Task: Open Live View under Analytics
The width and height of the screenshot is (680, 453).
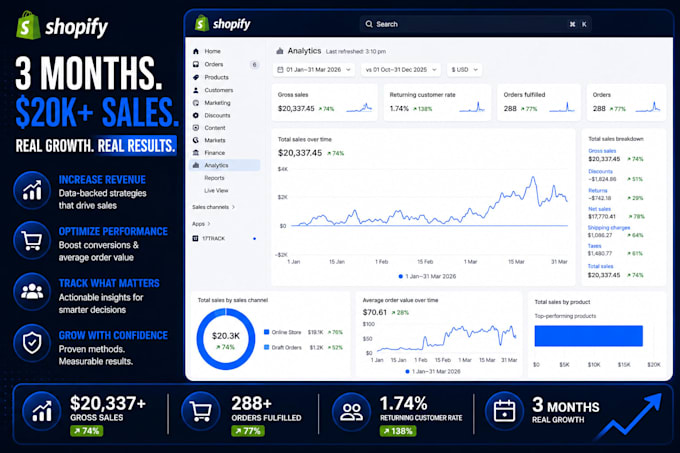Action: coord(216,190)
